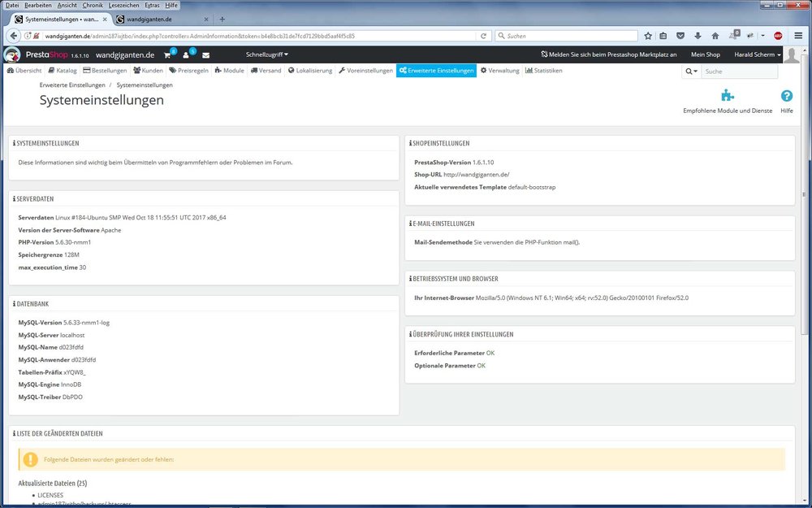Open the Schnellzugriff dropdown
Screen dimensions: 812x508
coord(267,54)
